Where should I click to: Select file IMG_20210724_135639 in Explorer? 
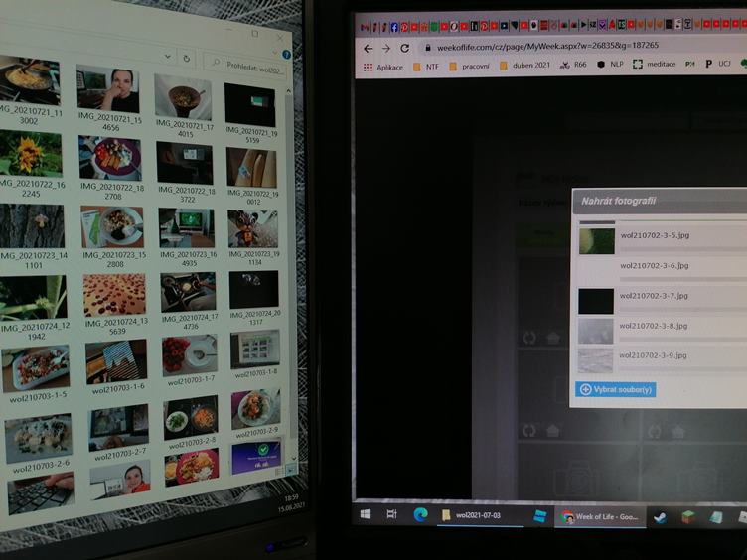(x=115, y=304)
